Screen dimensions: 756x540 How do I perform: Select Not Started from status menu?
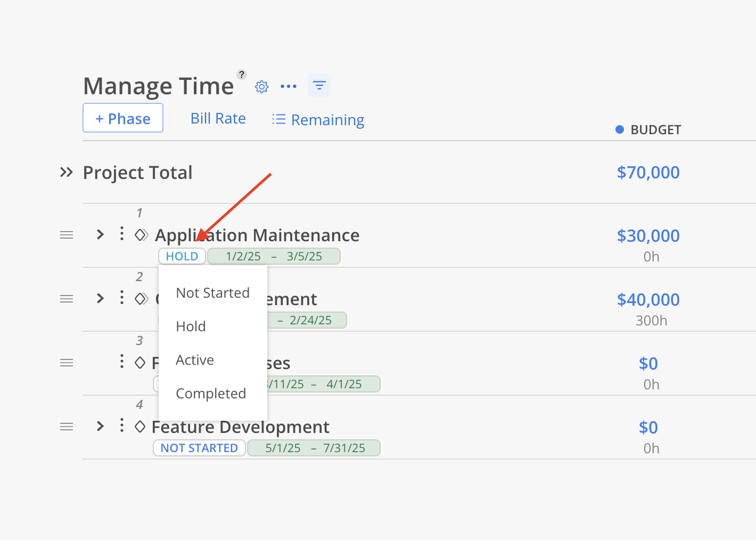(212, 293)
